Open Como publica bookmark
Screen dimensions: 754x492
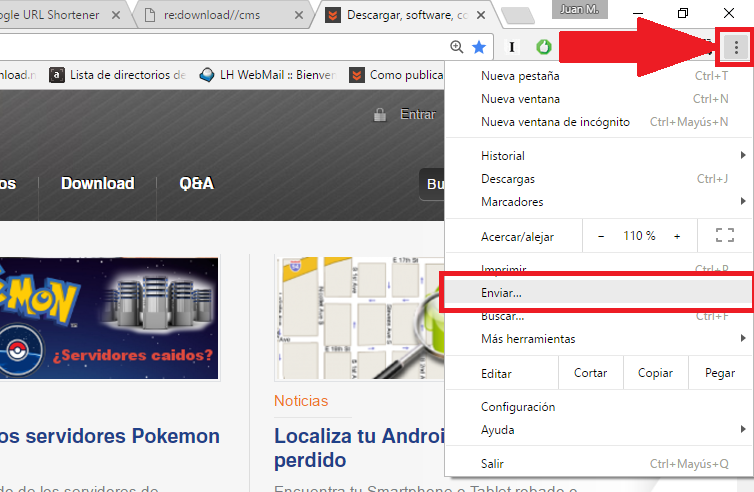tap(396, 75)
